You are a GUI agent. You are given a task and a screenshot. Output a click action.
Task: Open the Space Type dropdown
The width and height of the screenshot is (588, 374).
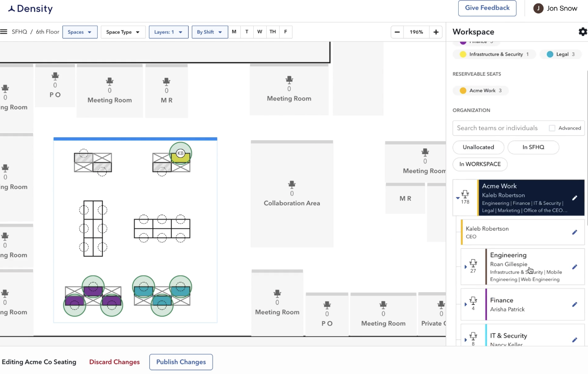coord(123,32)
